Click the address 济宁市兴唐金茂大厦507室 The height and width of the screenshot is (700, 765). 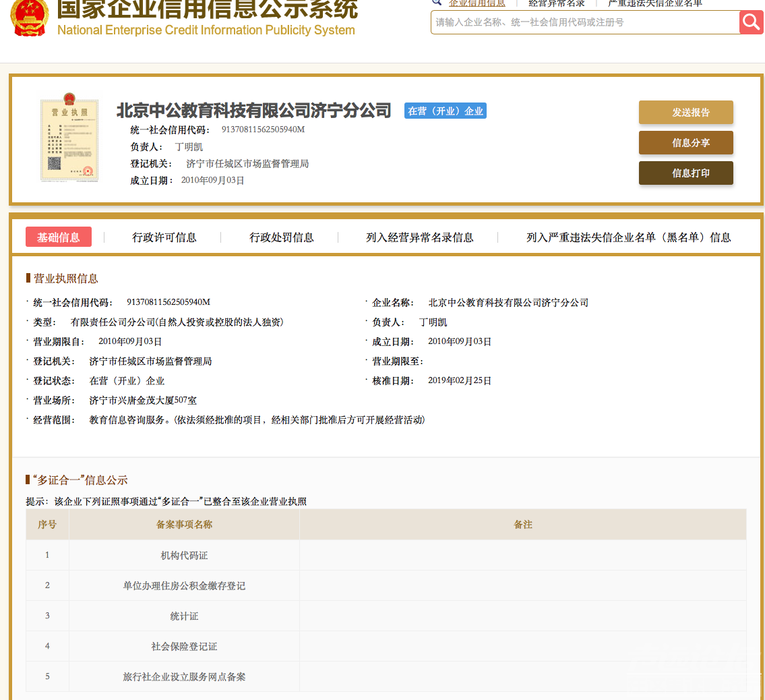(143, 401)
